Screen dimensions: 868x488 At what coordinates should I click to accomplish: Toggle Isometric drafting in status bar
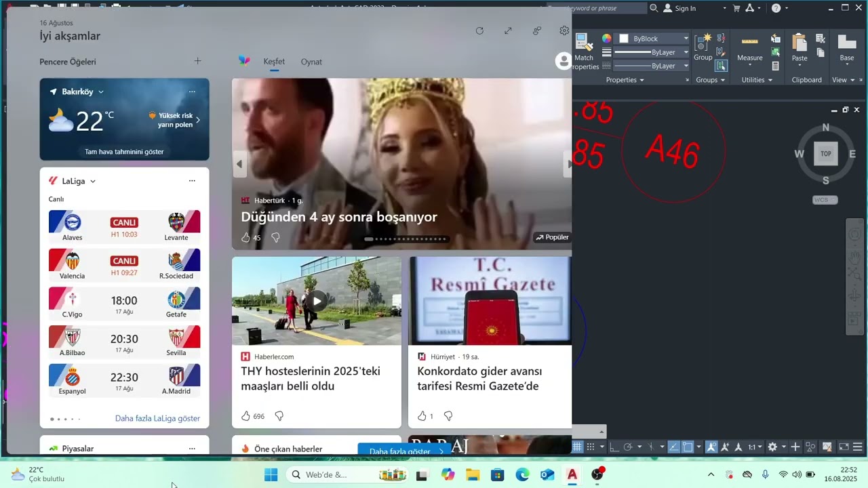point(651,447)
